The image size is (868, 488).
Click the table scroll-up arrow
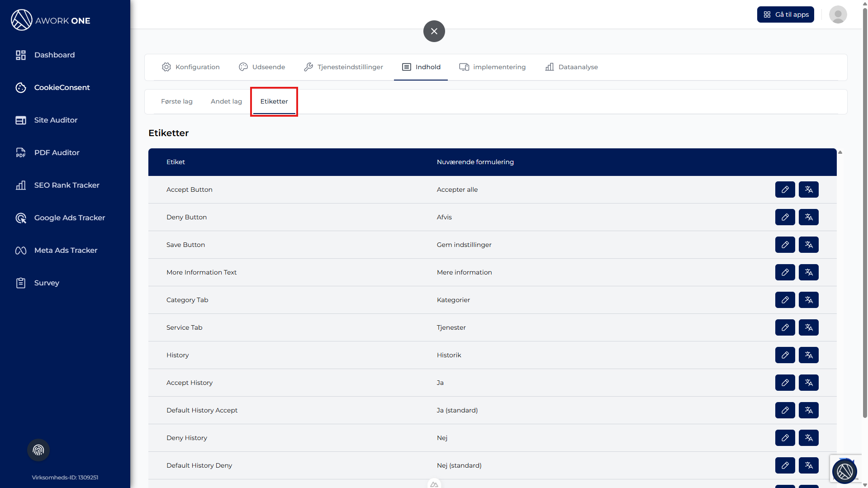point(840,152)
